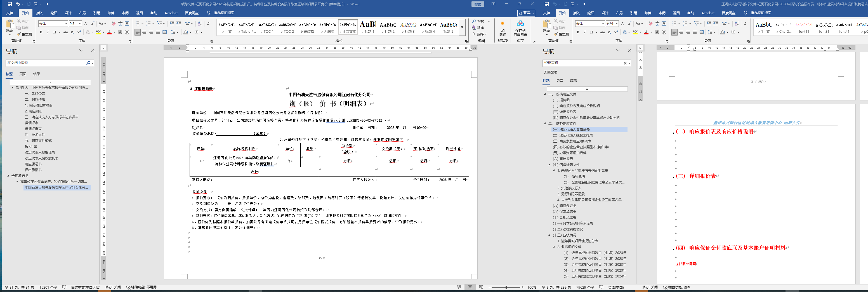Toggle italic in right Word window
Viewport: 868px width, 292px height.
585,32
